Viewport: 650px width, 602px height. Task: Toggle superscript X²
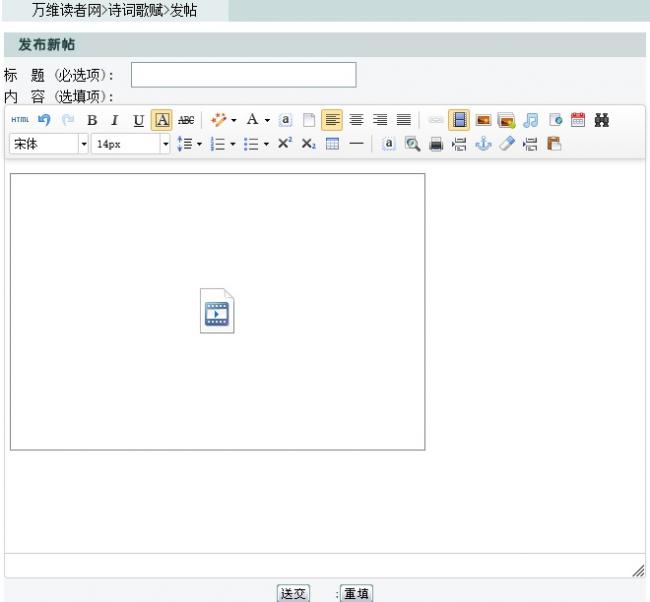point(285,143)
